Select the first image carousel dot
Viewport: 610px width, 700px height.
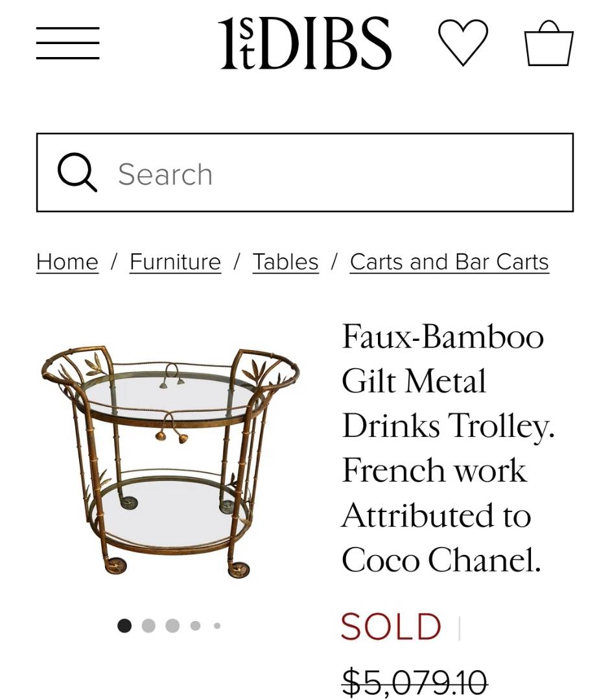(124, 625)
